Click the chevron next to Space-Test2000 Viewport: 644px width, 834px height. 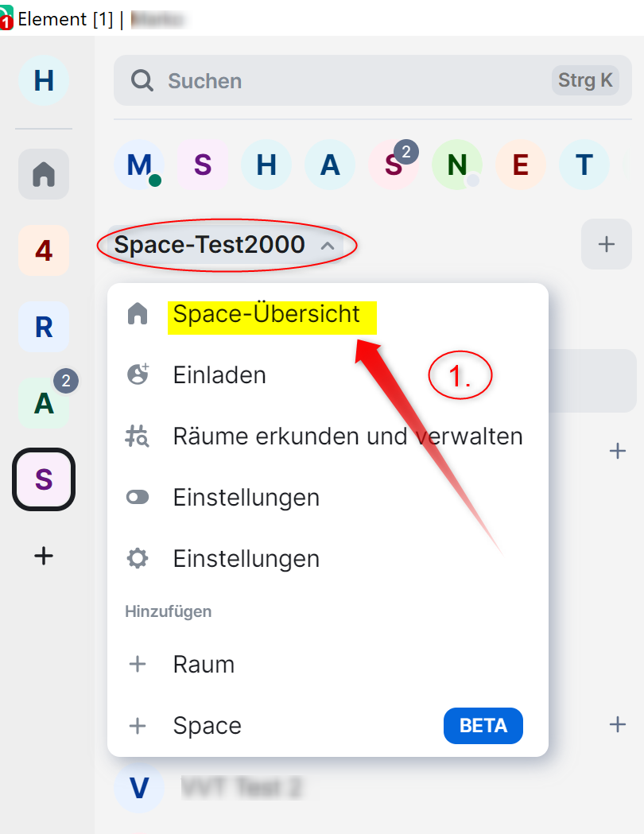[x=328, y=246]
